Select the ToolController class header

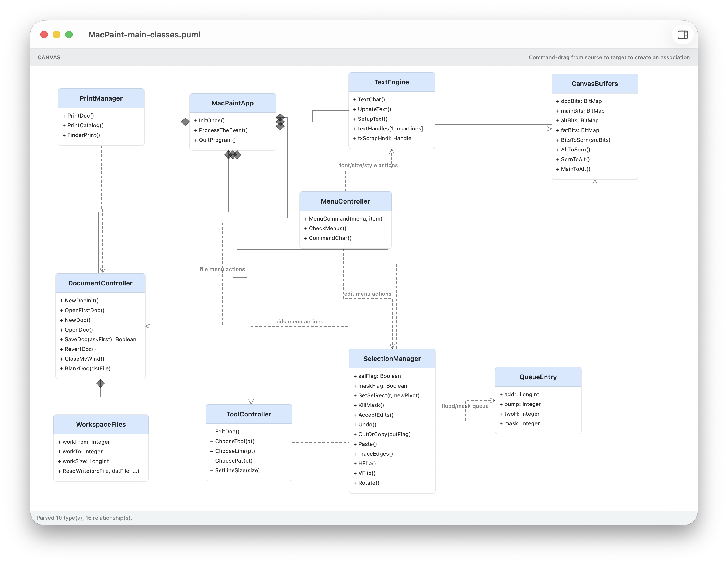[249, 414]
